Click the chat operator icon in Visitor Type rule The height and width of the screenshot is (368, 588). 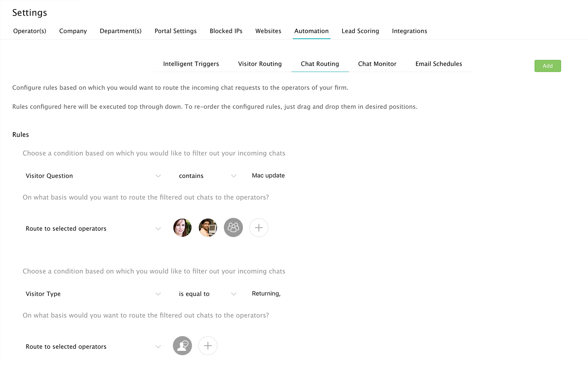click(182, 346)
